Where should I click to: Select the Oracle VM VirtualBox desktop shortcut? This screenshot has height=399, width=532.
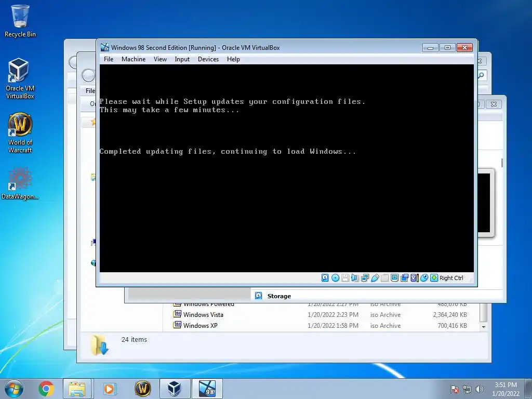click(x=20, y=79)
